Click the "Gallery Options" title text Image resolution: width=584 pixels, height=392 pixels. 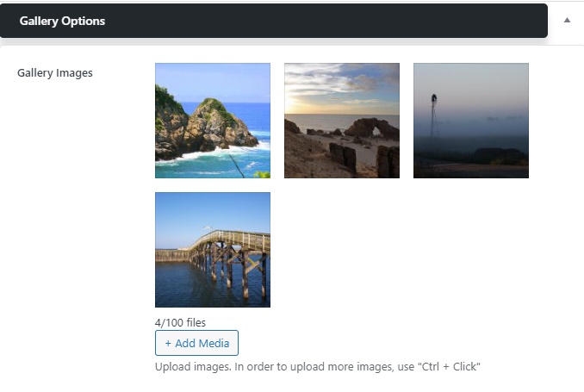point(62,22)
